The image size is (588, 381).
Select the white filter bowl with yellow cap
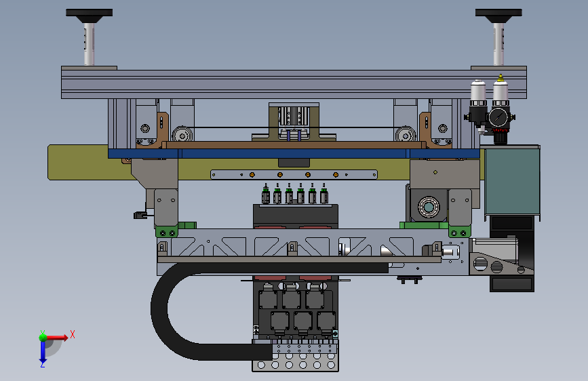(501, 90)
